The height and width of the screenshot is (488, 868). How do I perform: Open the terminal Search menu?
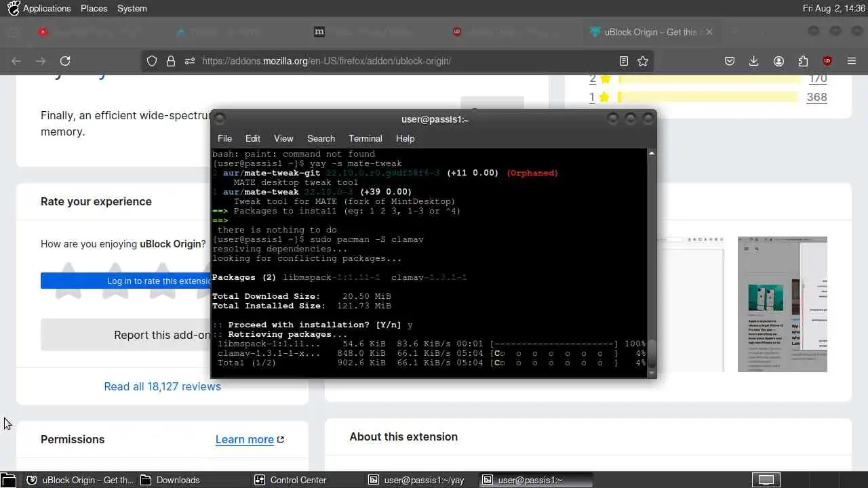pyautogui.click(x=321, y=138)
